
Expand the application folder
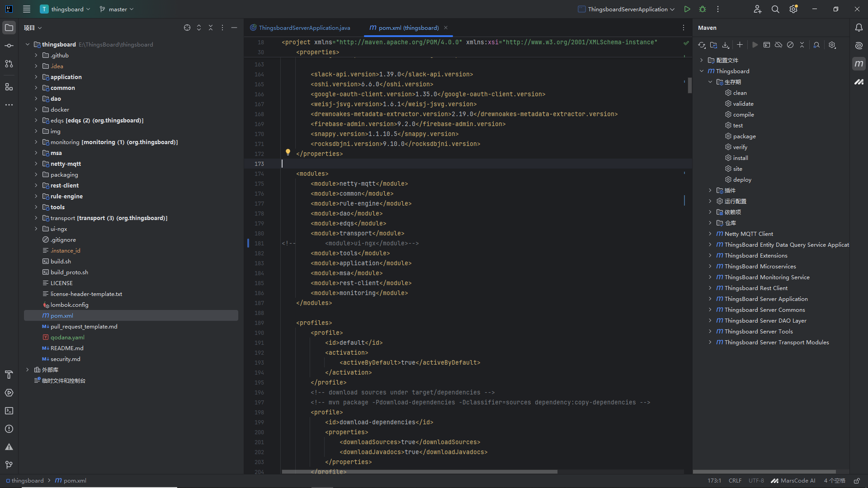[36, 77]
